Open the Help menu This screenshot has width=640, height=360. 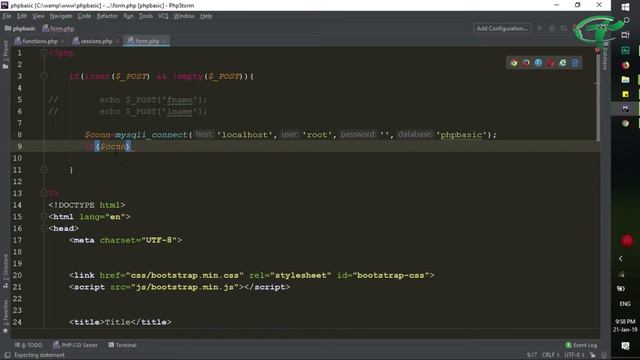coord(206,16)
